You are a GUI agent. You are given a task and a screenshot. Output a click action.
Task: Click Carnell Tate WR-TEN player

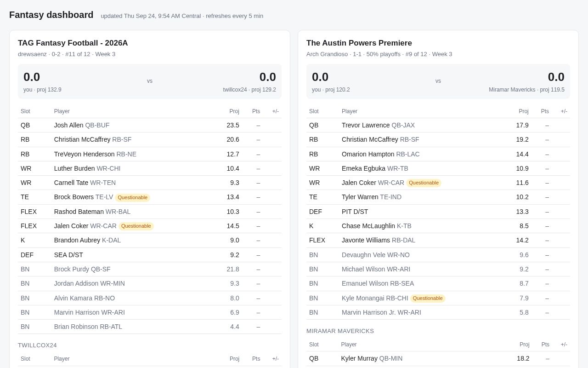[85, 183]
